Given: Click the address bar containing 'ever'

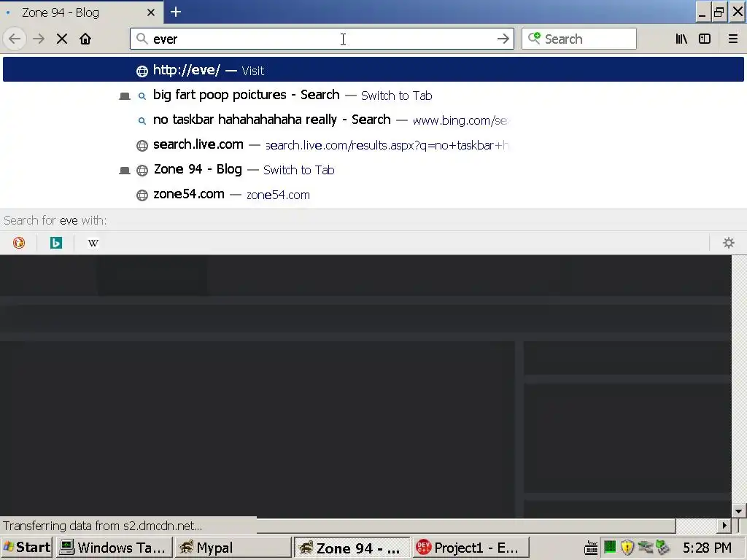Looking at the screenshot, I should pos(322,39).
